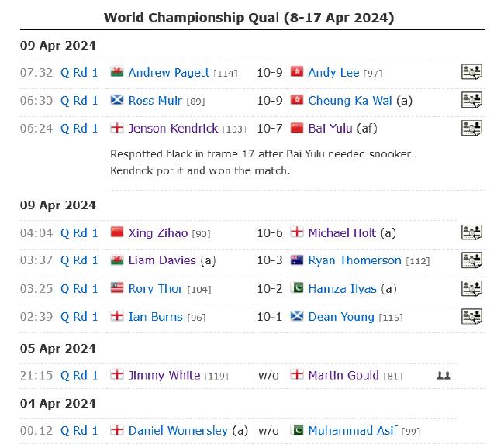Image resolution: width=504 pixels, height=444 pixels.
Task: Go to Dean Young profile
Action: (x=341, y=317)
